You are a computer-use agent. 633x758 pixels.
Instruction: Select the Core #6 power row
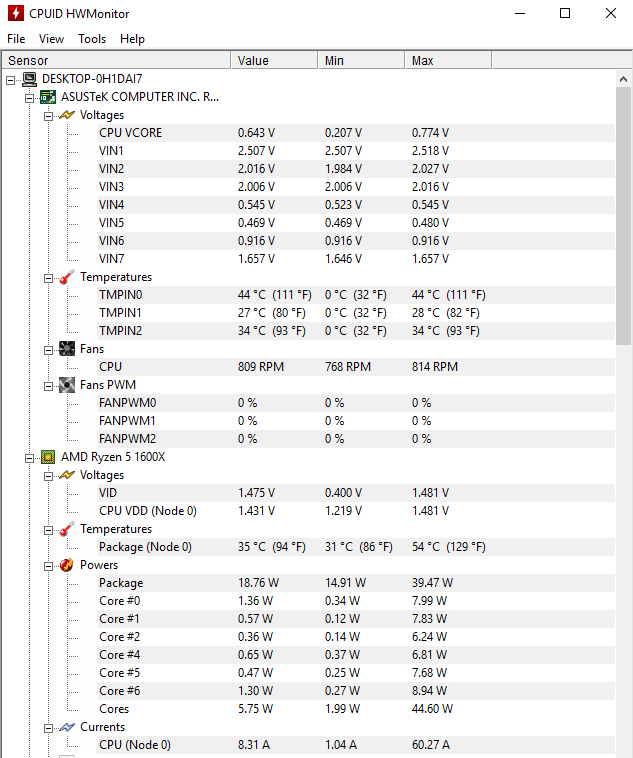(x=356, y=691)
